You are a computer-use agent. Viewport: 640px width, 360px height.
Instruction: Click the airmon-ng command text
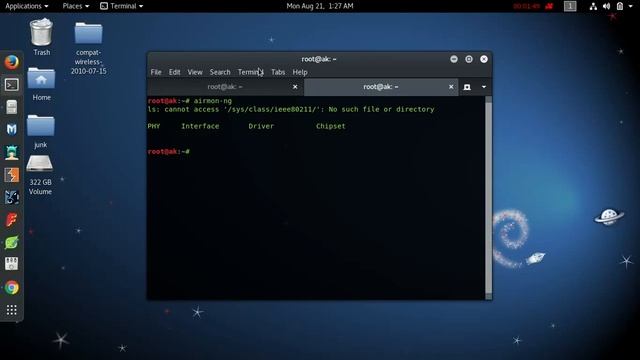pos(213,101)
